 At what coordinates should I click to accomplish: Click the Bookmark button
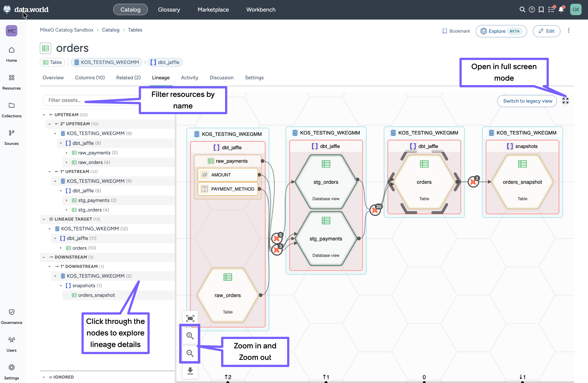tap(456, 31)
